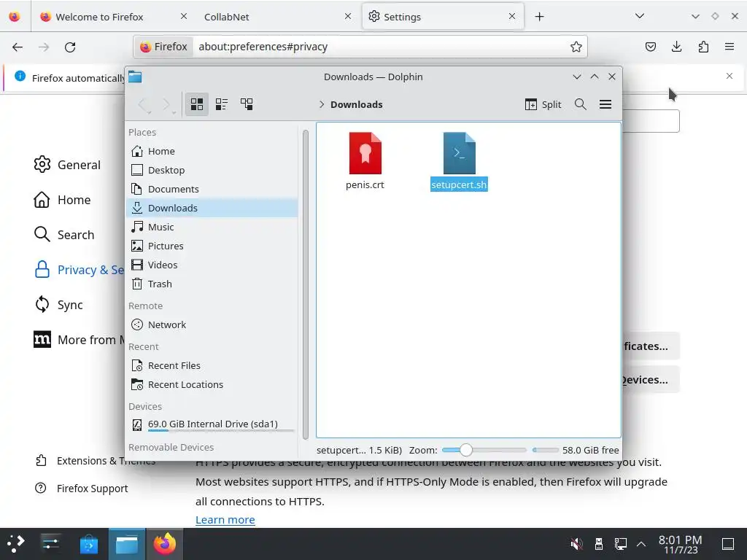Open Pictures in Dolphin Places
Screen dimensions: 747x560
tap(212, 246)
